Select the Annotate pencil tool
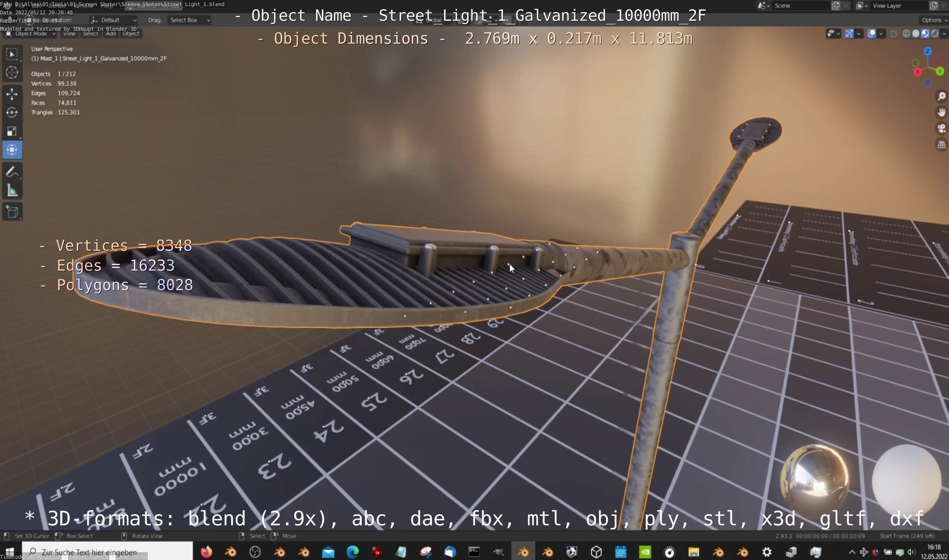Image resolution: width=949 pixels, height=560 pixels. (12, 172)
